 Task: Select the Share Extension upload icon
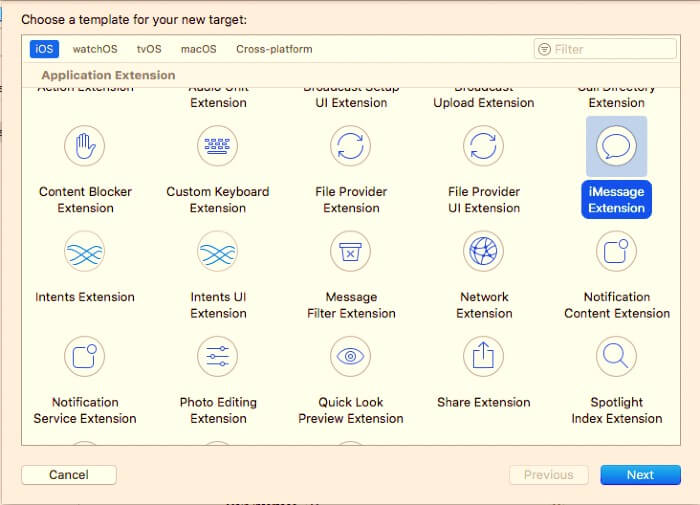click(483, 357)
